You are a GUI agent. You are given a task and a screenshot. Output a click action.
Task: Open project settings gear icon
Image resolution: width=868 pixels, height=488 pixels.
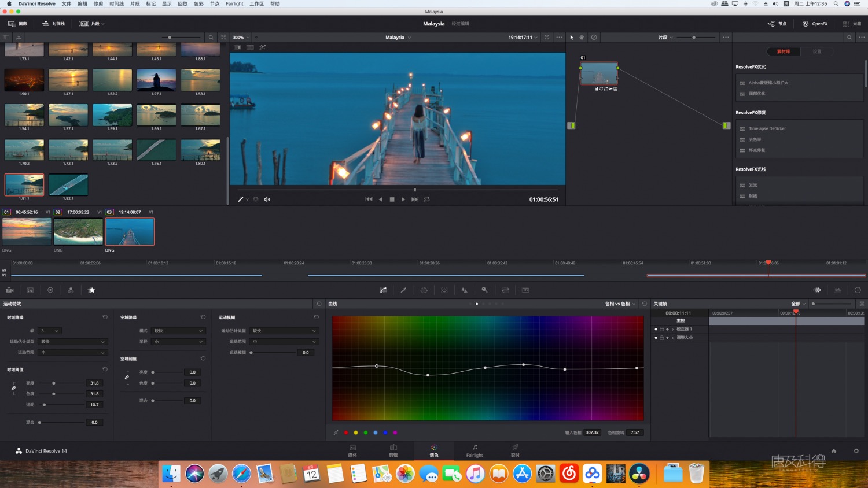[x=856, y=451]
